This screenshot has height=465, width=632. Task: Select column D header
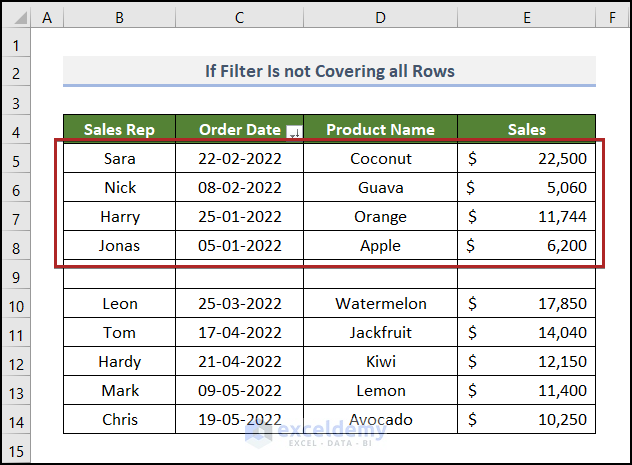coord(380,17)
